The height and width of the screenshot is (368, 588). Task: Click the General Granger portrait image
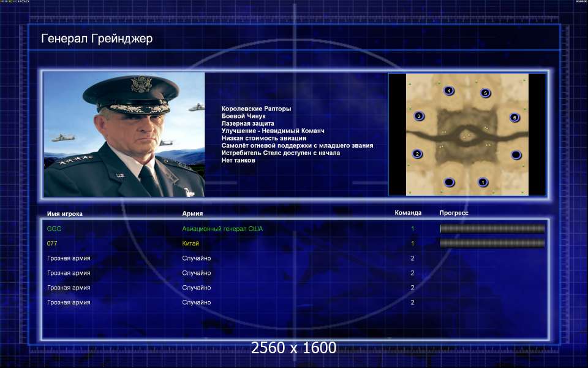point(124,135)
